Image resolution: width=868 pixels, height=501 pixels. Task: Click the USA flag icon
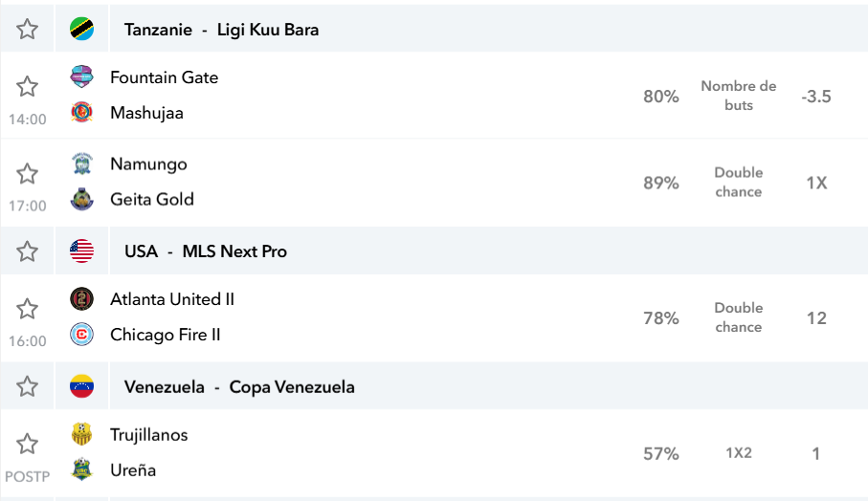point(81,251)
